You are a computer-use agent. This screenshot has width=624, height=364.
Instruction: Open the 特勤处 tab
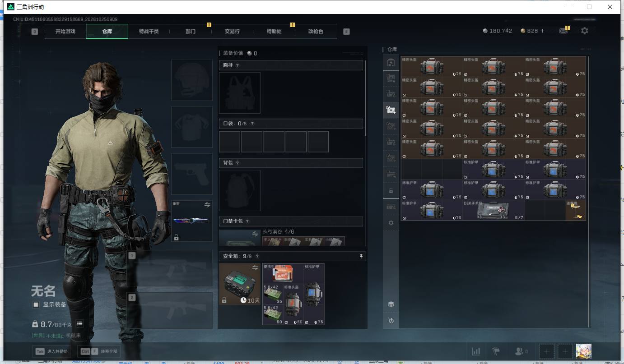click(x=274, y=32)
